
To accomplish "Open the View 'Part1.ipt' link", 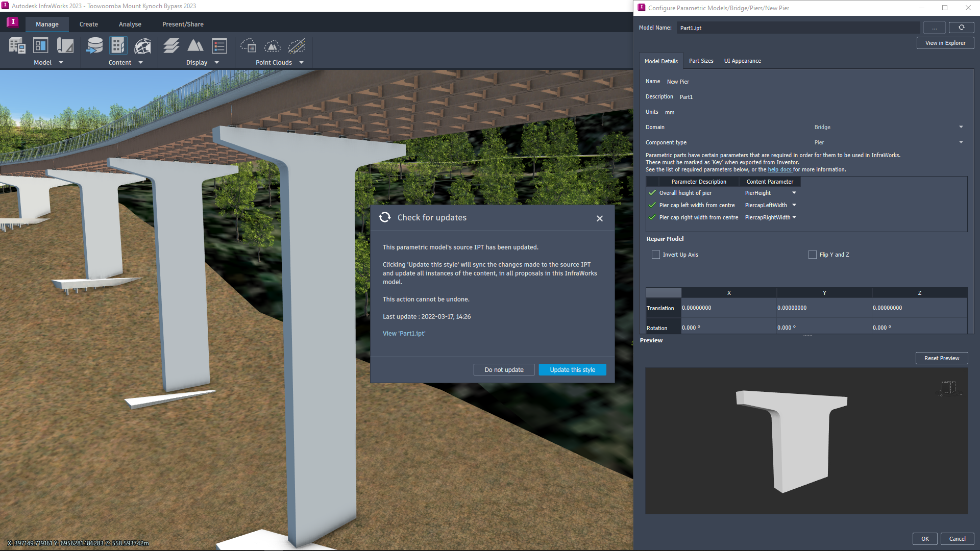I will click(x=404, y=334).
